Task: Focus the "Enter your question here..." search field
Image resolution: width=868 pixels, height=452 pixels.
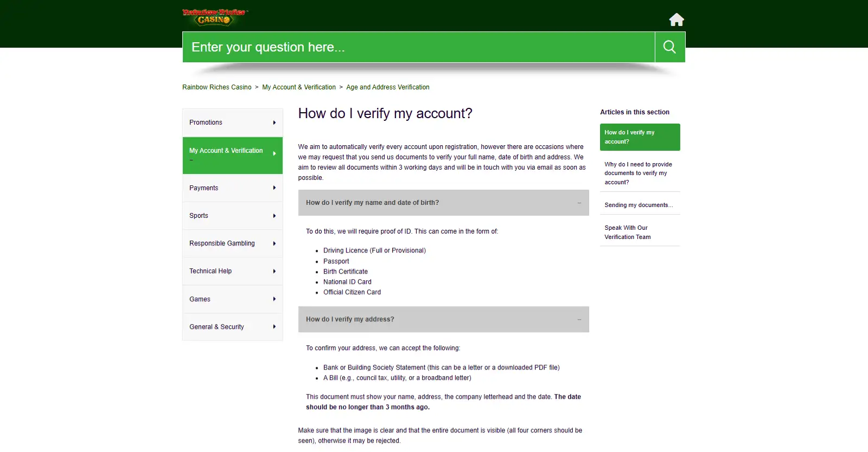Action: 419,47
